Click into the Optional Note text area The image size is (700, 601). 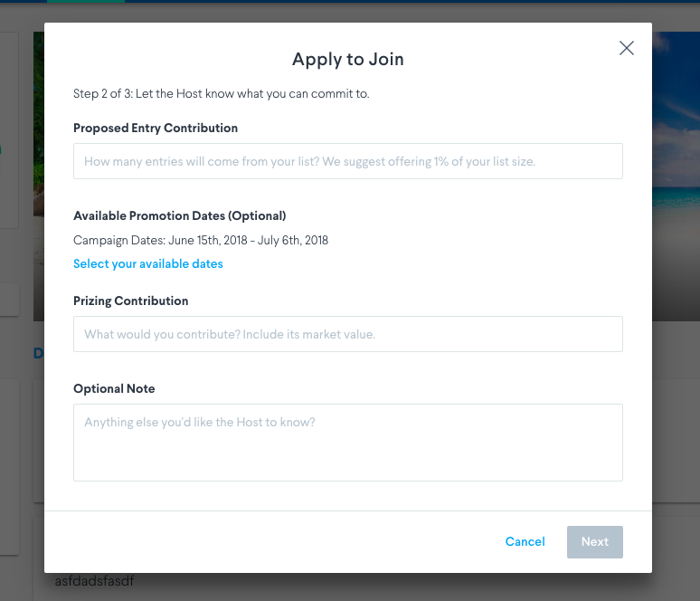(x=348, y=443)
